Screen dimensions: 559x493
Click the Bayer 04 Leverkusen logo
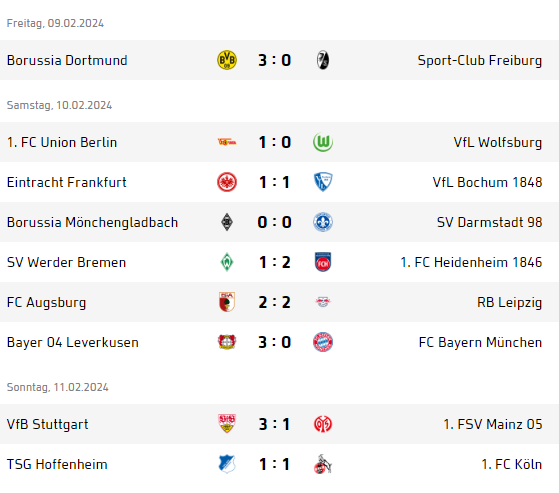point(227,342)
